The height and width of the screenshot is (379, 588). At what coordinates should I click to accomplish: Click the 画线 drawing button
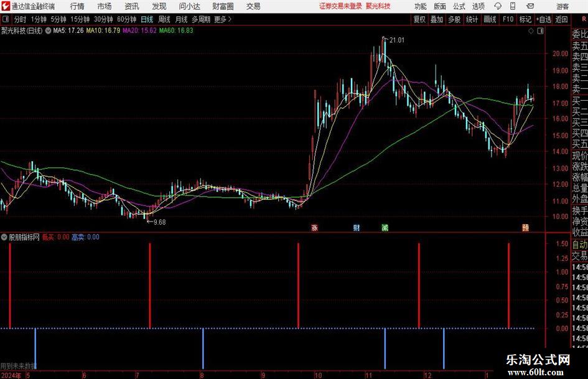tap(490, 19)
